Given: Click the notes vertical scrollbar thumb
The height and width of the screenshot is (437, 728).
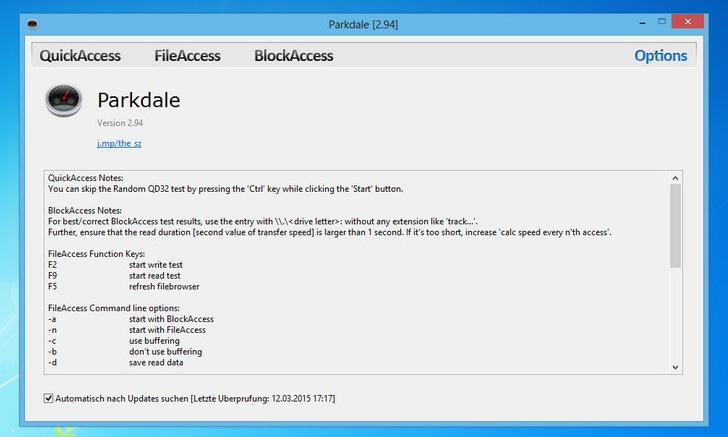Looking at the screenshot, I should tap(675, 226).
